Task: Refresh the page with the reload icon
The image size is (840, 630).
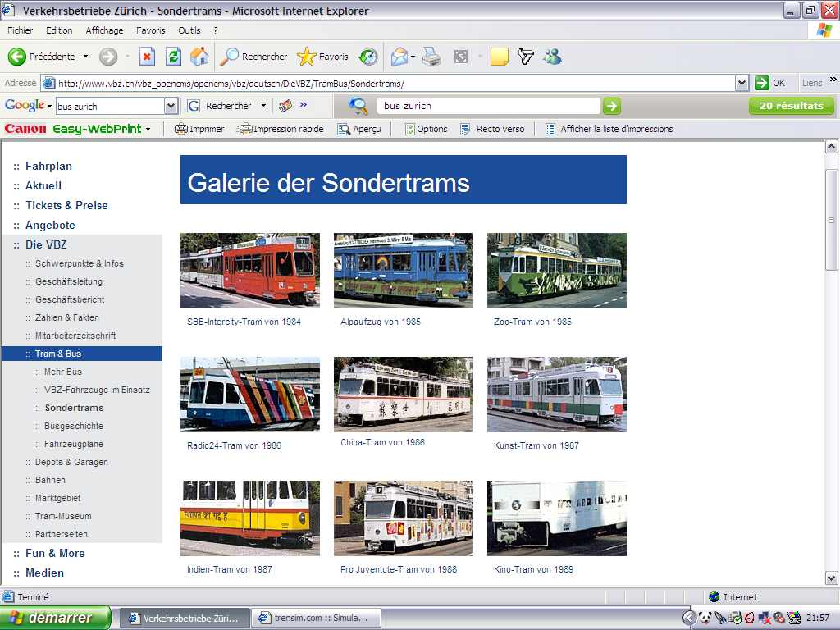Action: [173, 57]
